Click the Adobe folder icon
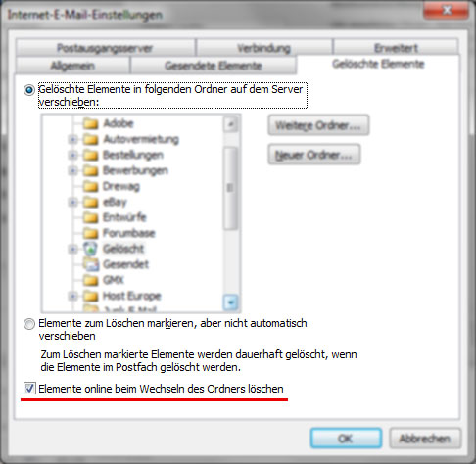The width and height of the screenshot is (476, 464). point(90,123)
